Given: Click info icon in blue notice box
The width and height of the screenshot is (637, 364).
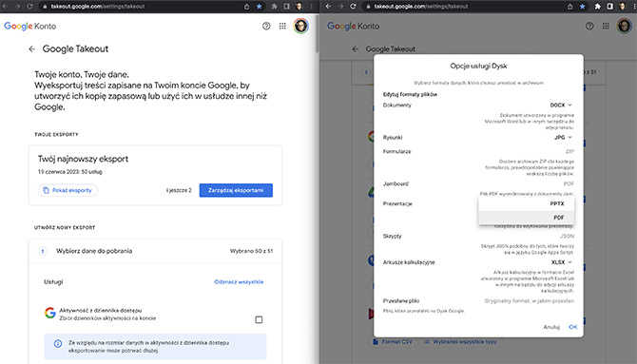Looking at the screenshot, I should 58,344.
